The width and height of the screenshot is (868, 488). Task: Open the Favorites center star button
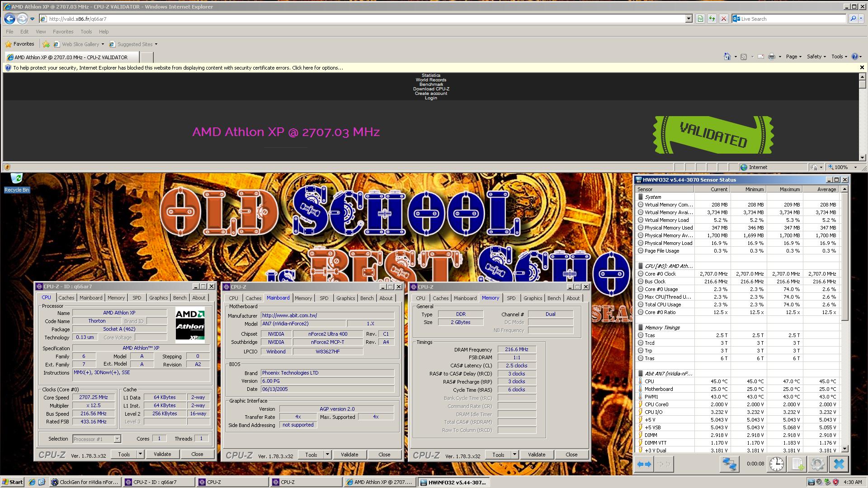(x=20, y=44)
